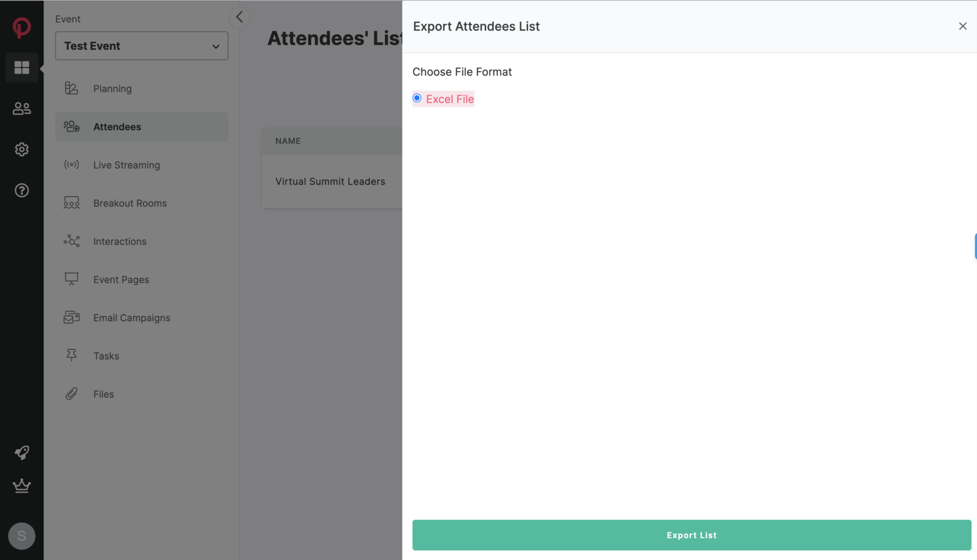977x560 pixels.
Task: Click the Breakout Rooms icon
Action: point(71,203)
